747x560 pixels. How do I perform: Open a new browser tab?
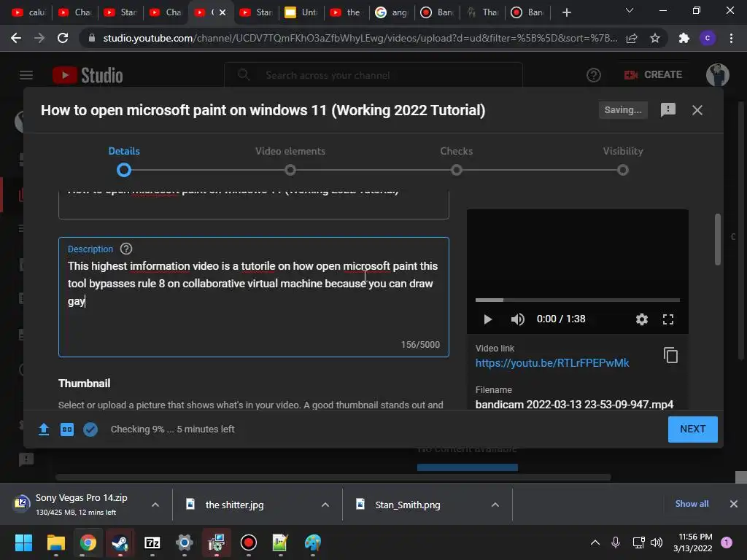566,12
